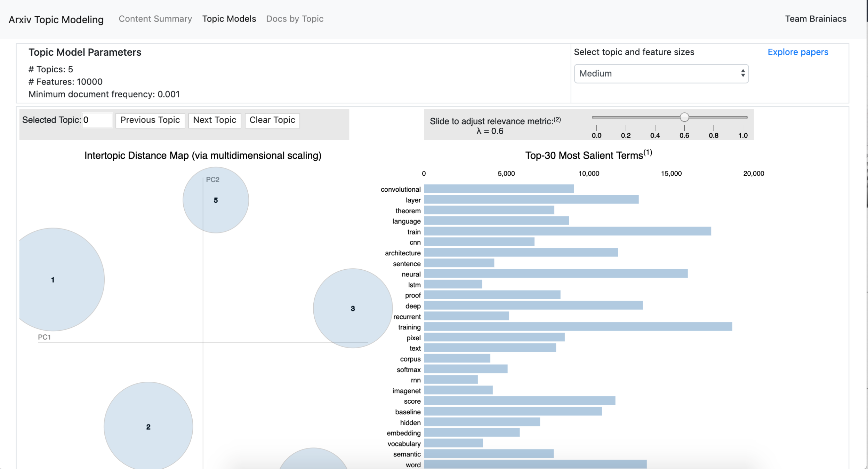The height and width of the screenshot is (469, 868).
Task: Select topic 2 circle on distance map
Action: click(148, 427)
